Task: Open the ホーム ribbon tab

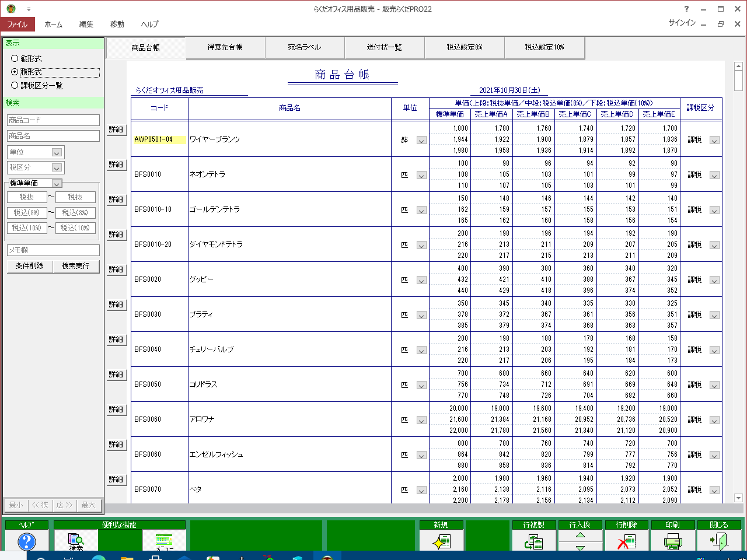Action: 53,24
